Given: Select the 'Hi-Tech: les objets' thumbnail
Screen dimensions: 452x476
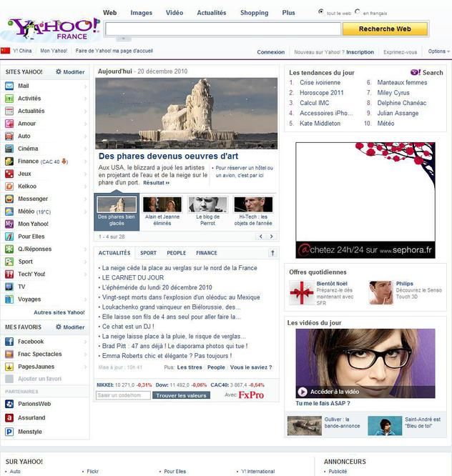Looking at the screenshot, I should tap(253, 204).
